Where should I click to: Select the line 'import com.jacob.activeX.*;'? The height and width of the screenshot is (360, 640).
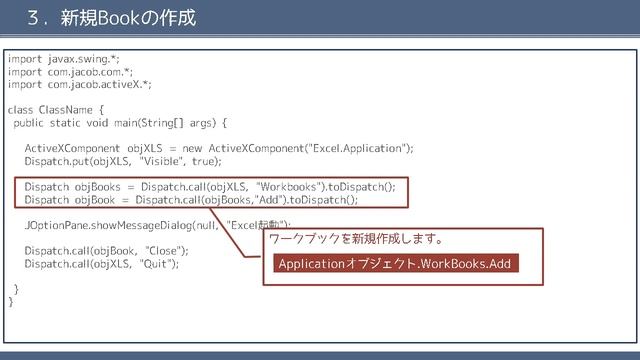coord(80,84)
